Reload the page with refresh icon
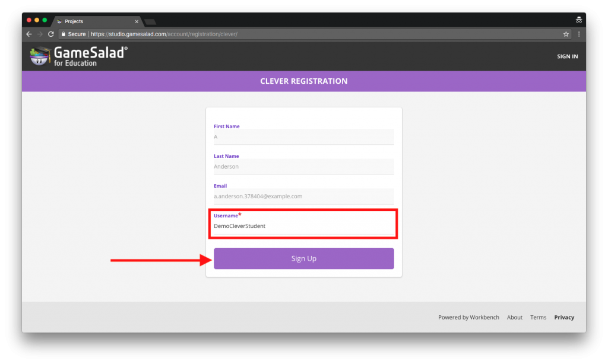Viewport: 608px width, 364px height. (51, 34)
